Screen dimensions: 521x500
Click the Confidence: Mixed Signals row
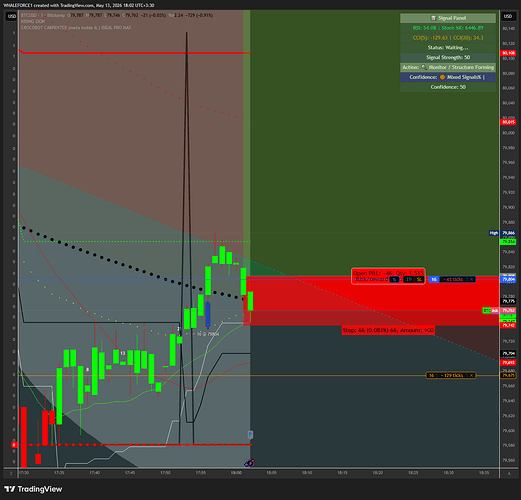pyautogui.click(x=448, y=77)
